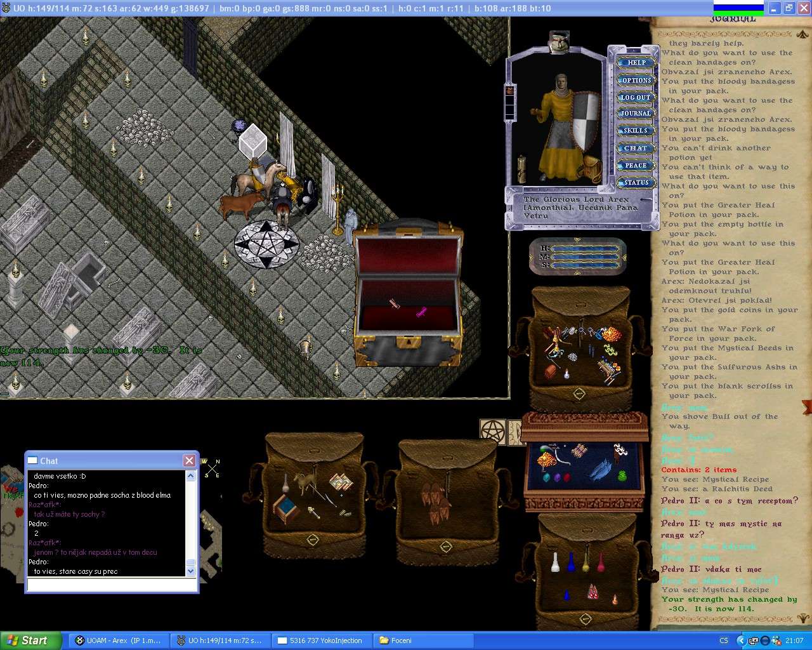Image resolution: width=812 pixels, height=650 pixels.
Task: Click the Options paperdoll button
Action: [x=636, y=81]
